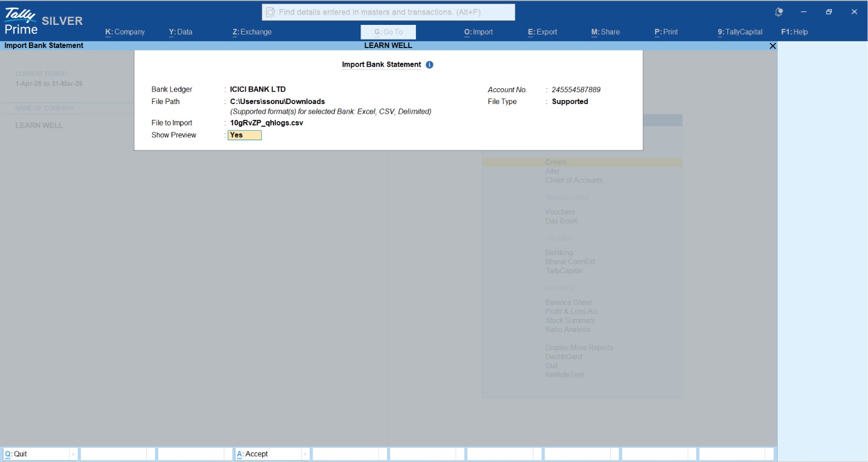Open 'ReMoteTest' in the Gateway menu

coord(565,375)
